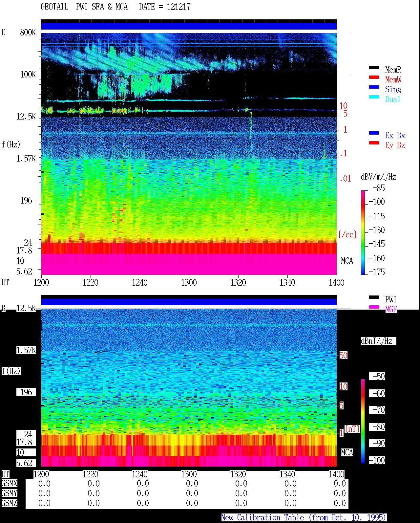Click the -80 value on magnetic color scale
Viewport: 420px width, 523px height.
pos(379,427)
